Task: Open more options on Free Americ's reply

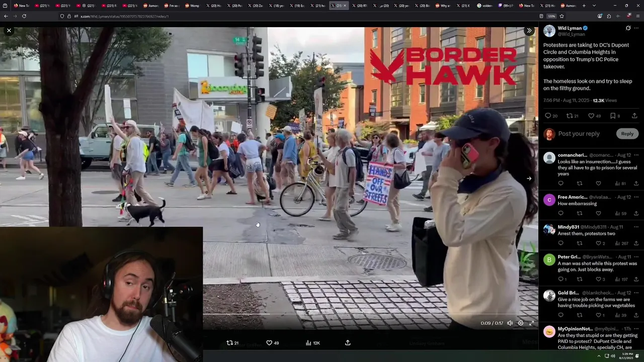Action: point(636,197)
